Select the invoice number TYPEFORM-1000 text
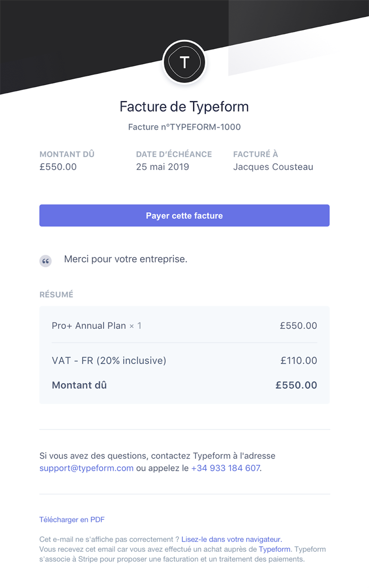 point(184,127)
